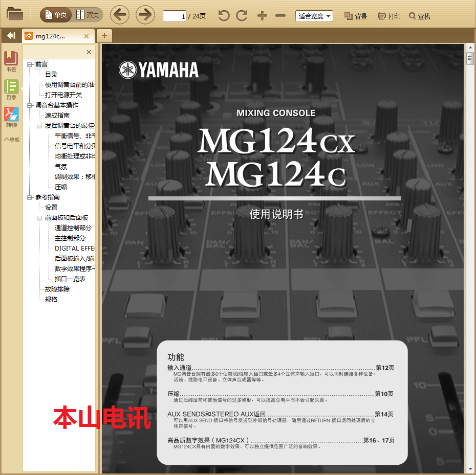Select 调音台基本操作 outline entry

click(57, 105)
